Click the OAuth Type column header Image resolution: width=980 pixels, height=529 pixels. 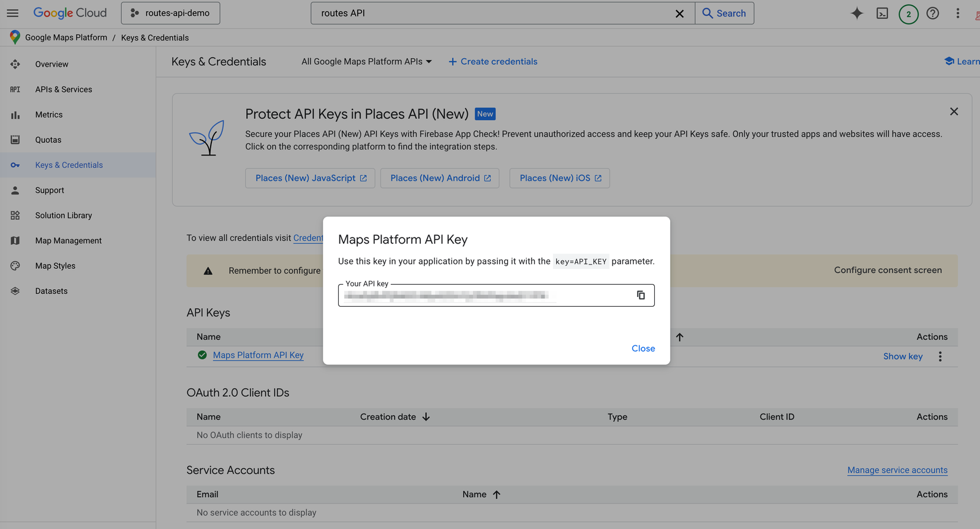click(x=617, y=417)
